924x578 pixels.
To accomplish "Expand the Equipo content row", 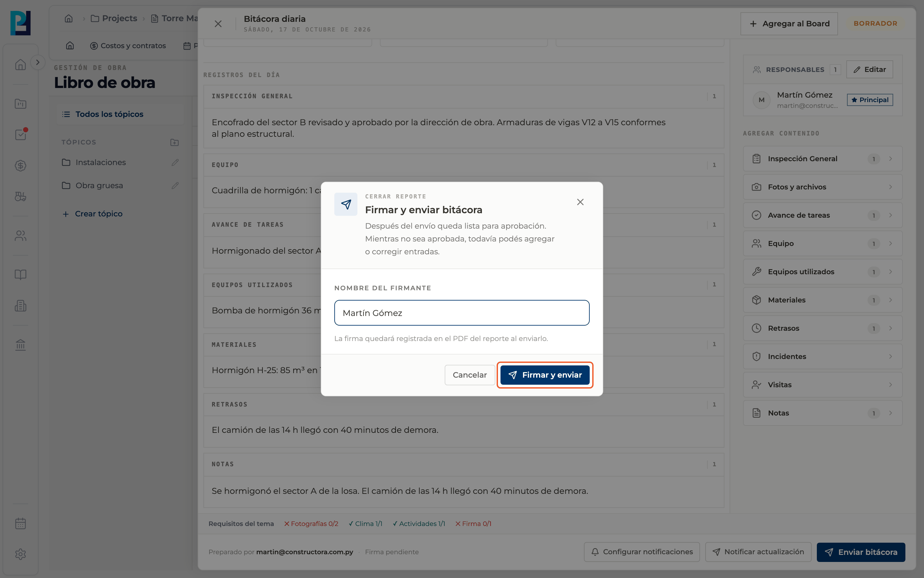I will point(822,243).
